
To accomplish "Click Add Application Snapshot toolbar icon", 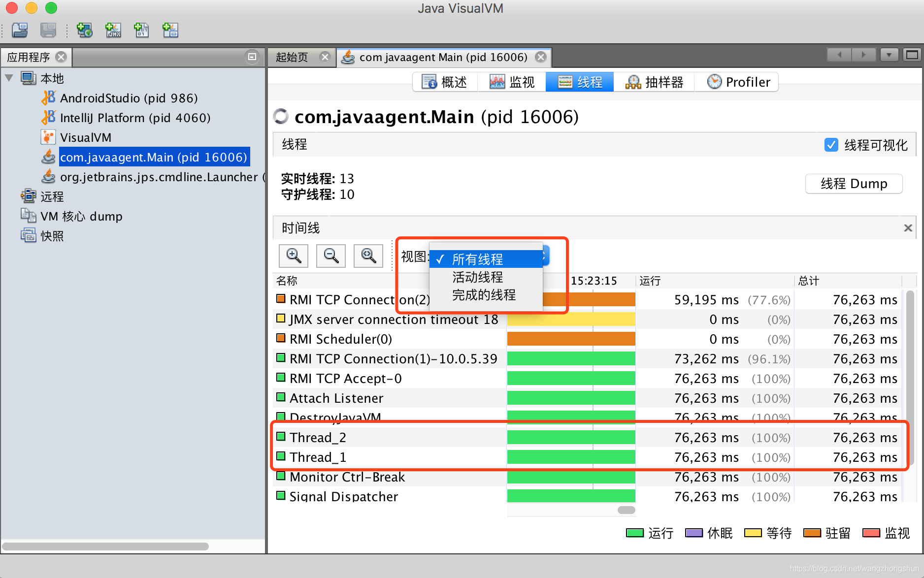I will click(170, 31).
